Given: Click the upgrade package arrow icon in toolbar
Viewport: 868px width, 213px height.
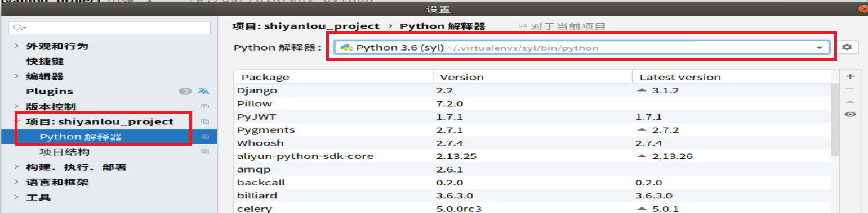Looking at the screenshot, I should coord(851,101).
